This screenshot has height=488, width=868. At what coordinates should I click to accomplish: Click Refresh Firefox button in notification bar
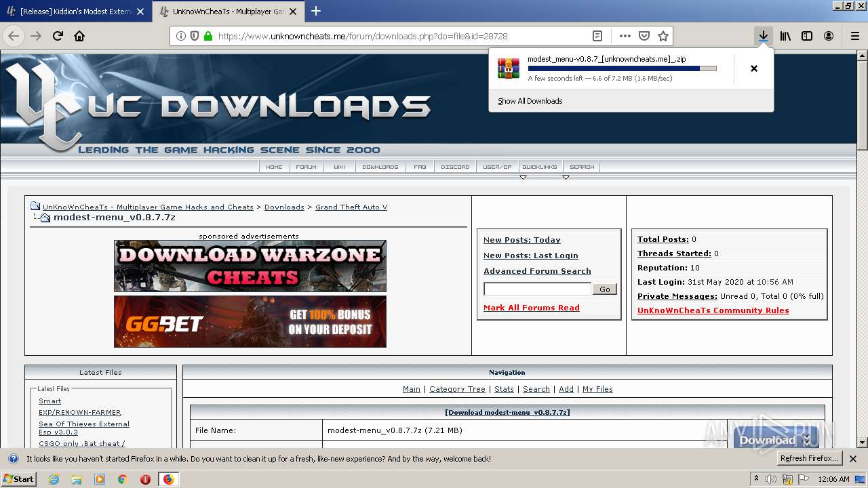pos(809,459)
